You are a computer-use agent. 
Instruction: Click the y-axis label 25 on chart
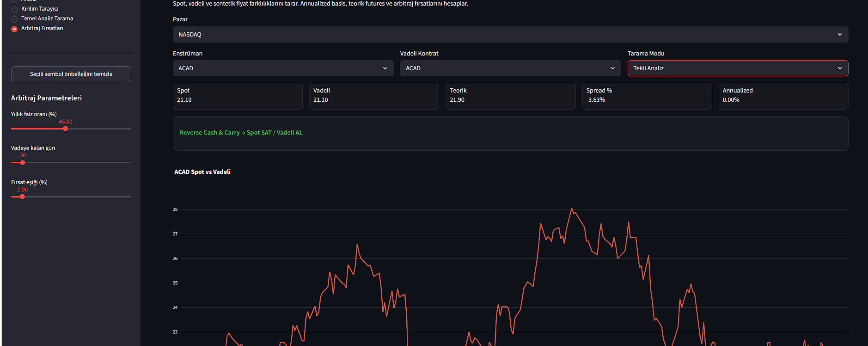tap(175, 283)
